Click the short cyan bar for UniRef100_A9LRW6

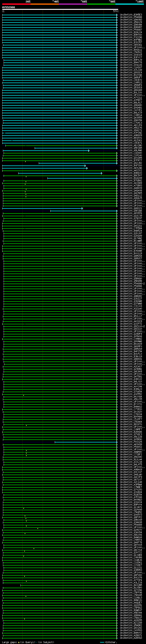(46, 151)
